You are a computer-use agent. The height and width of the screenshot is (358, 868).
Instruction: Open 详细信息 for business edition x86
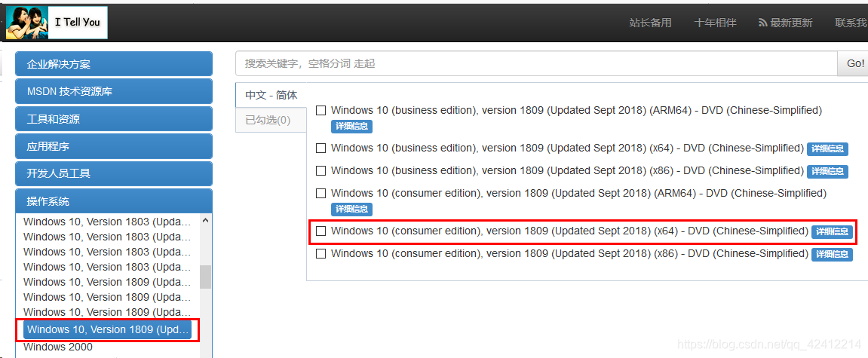pyautogui.click(x=827, y=172)
